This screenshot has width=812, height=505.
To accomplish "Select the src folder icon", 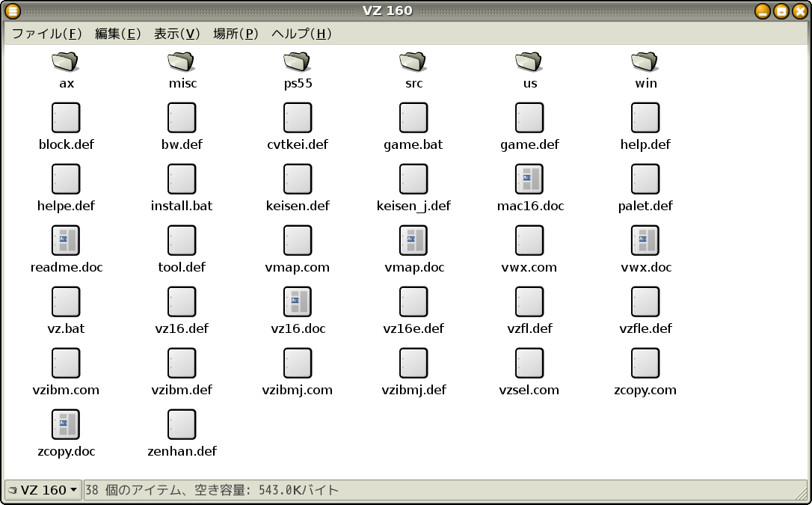I will [413, 61].
